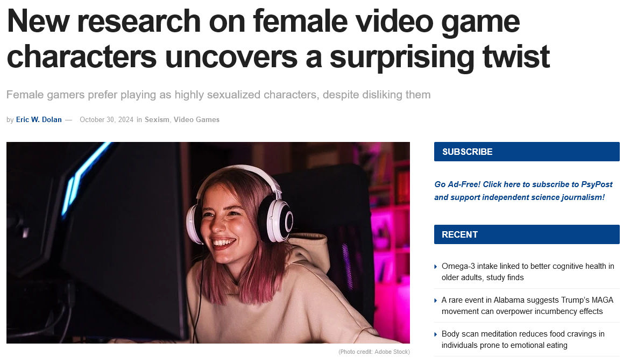Click the RECENT section header
630x364 pixels.
point(527,234)
